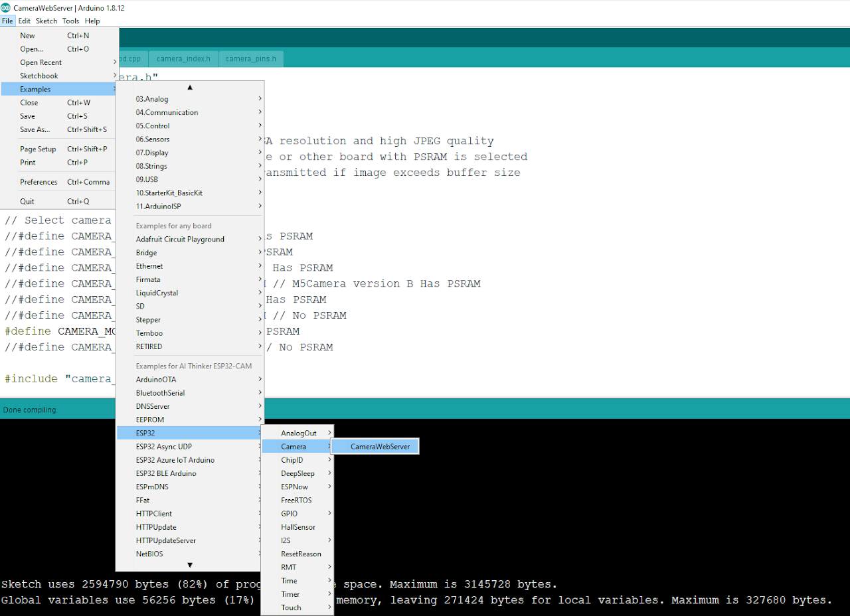Open the Temboo examples submenu
Image resolution: width=850 pixels, height=616 pixels.
[x=190, y=333]
